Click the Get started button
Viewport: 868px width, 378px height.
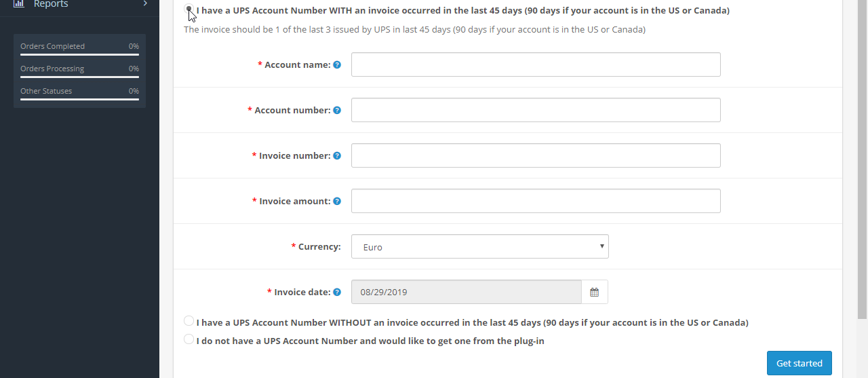(x=800, y=363)
